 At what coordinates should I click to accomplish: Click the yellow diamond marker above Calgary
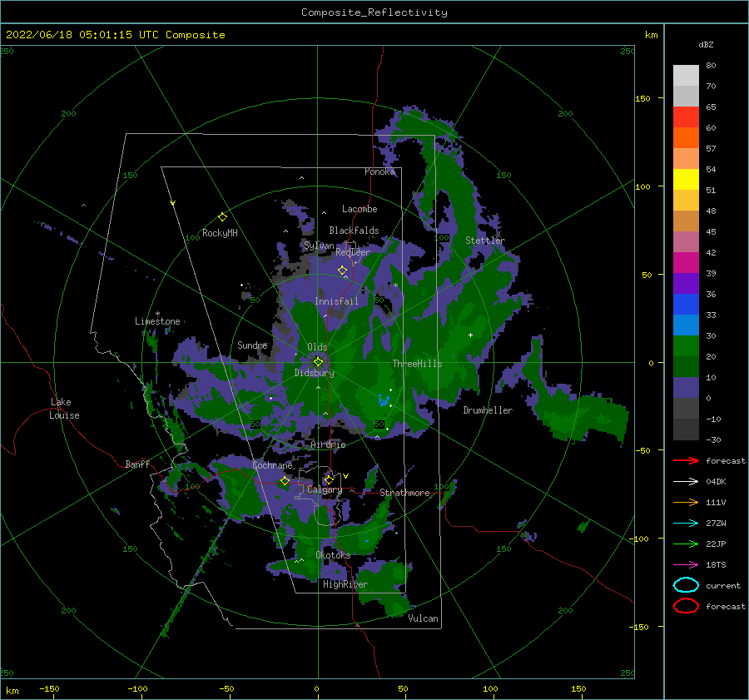pyautogui.click(x=329, y=479)
